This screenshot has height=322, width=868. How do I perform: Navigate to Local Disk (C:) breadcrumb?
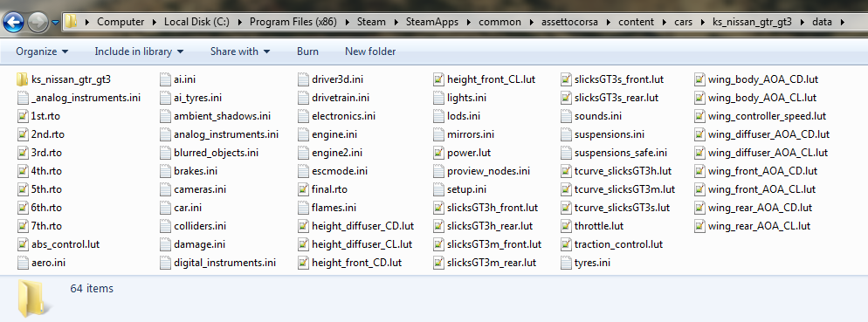coord(197,22)
